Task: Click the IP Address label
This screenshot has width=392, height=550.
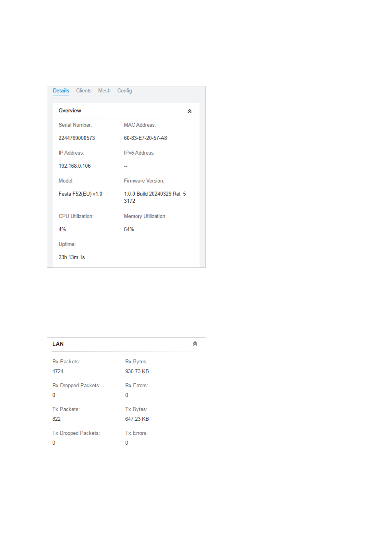Action: click(71, 153)
